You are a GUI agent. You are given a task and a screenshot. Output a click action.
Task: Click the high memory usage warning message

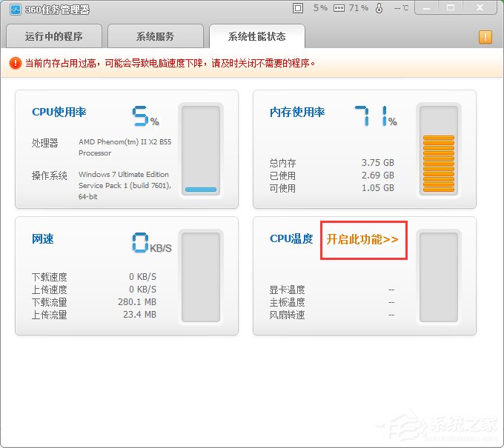[x=170, y=64]
